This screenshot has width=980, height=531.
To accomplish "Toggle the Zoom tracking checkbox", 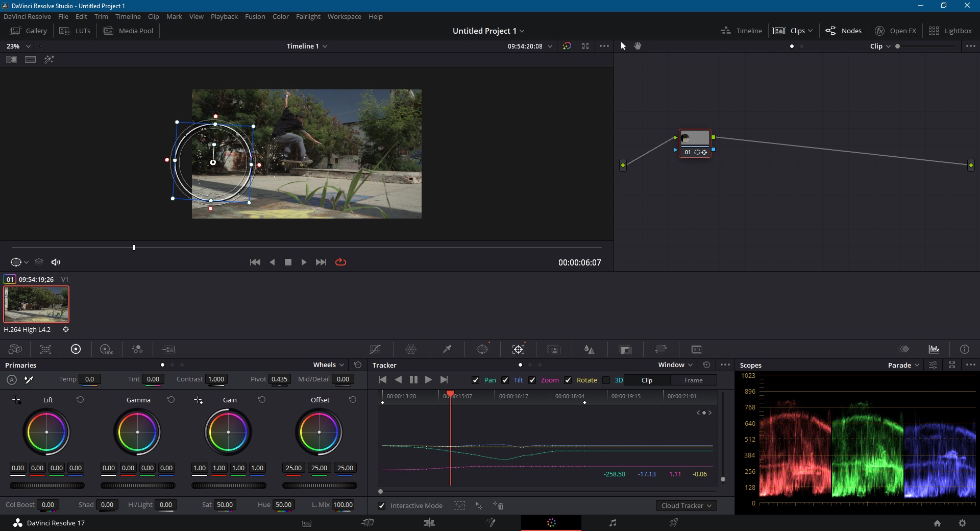I will click(532, 380).
